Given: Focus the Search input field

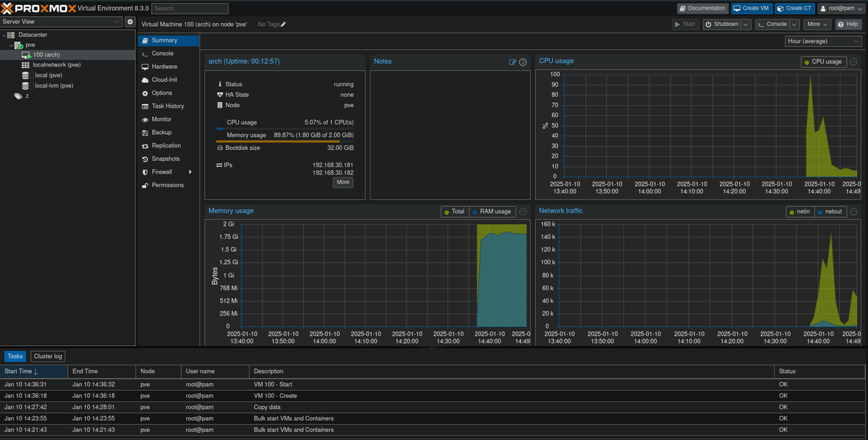Looking at the screenshot, I should click(x=190, y=9).
